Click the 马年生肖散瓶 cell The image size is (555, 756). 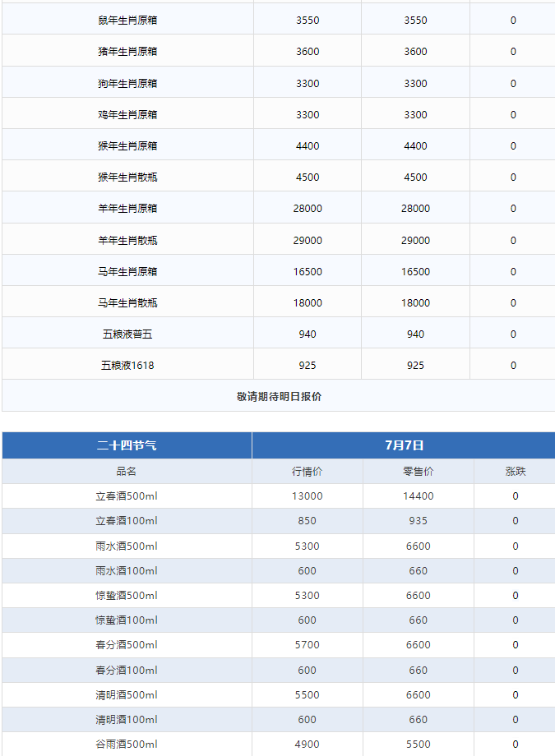(127, 303)
